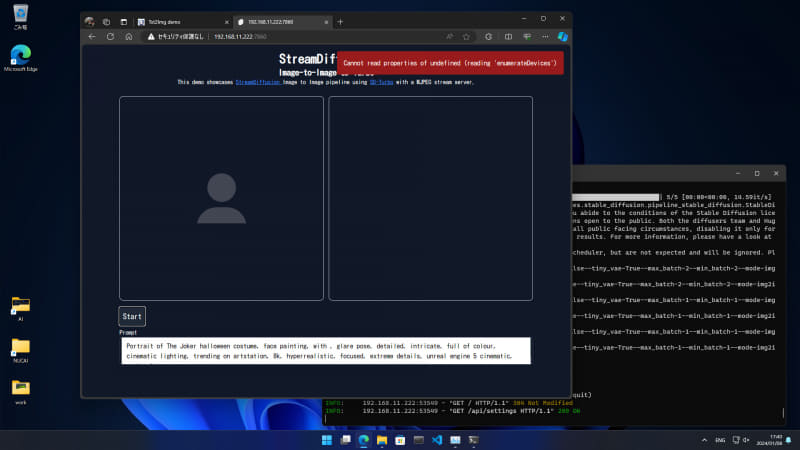The image size is (800, 450).
Task: Click 'GET /api/settings' log line in terminal
Action: 453,411
